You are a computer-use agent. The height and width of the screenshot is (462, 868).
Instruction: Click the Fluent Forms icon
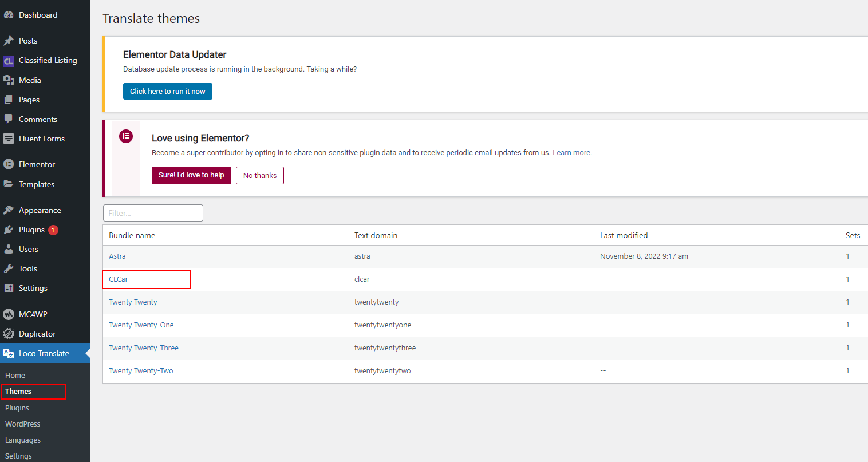click(x=9, y=139)
